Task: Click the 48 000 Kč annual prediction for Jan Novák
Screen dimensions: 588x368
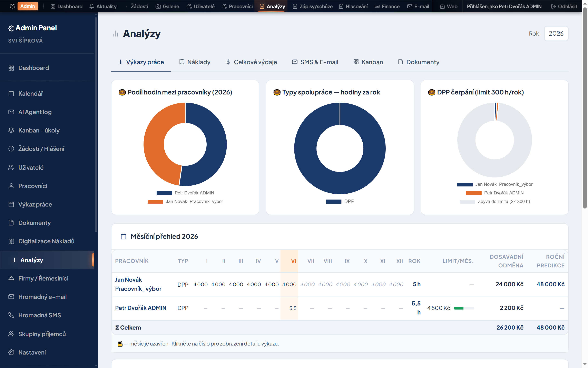Action: tap(550, 284)
